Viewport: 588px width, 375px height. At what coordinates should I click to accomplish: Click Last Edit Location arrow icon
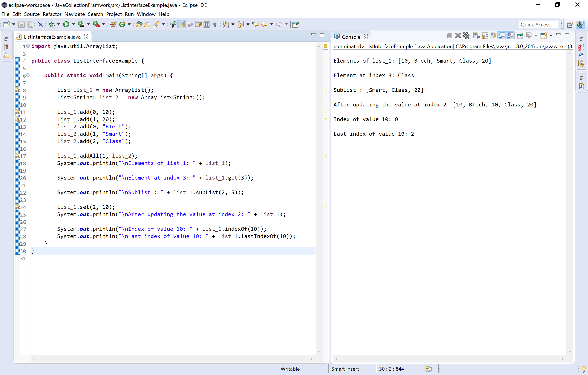[x=255, y=24]
